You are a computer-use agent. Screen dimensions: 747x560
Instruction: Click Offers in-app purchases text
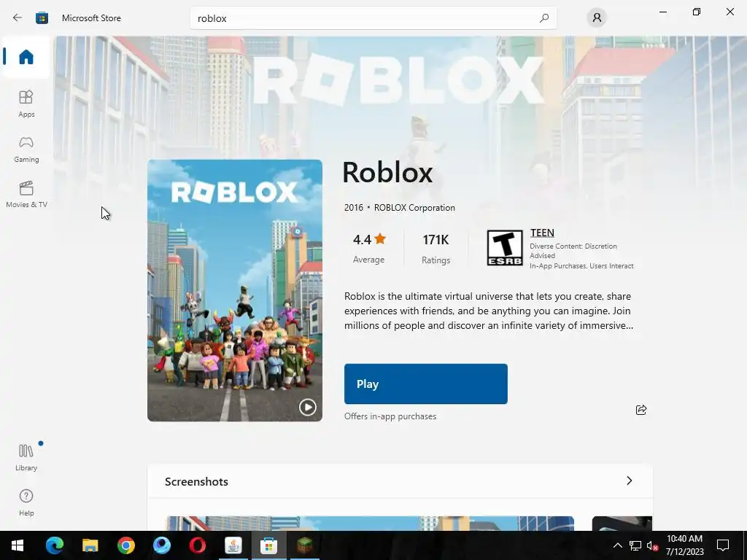click(390, 416)
